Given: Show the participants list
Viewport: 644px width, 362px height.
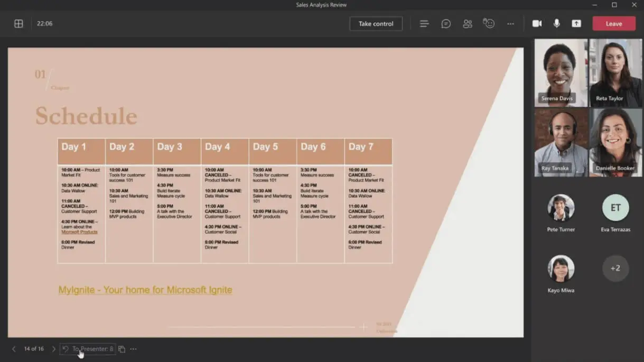Looking at the screenshot, I should [467, 23].
